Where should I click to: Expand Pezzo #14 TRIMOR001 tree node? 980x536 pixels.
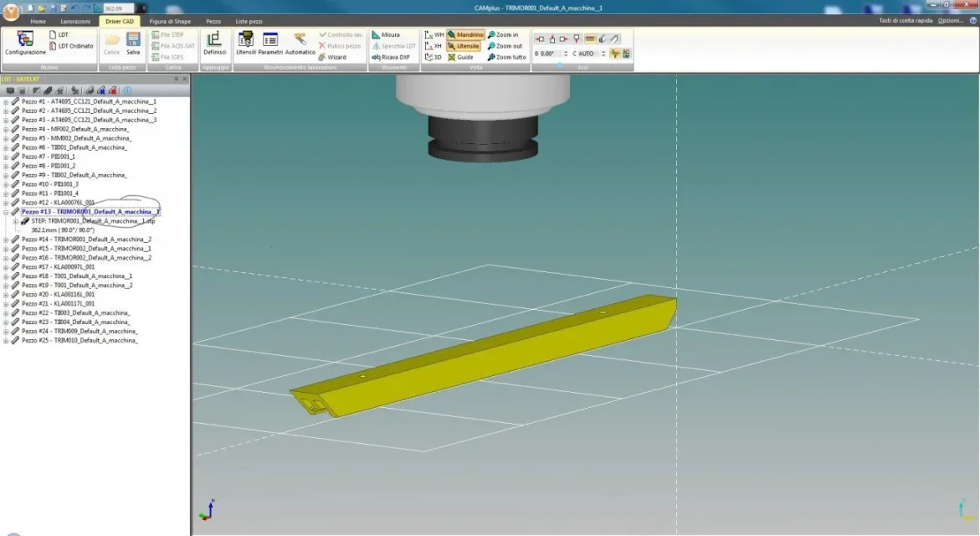[x=6, y=240]
